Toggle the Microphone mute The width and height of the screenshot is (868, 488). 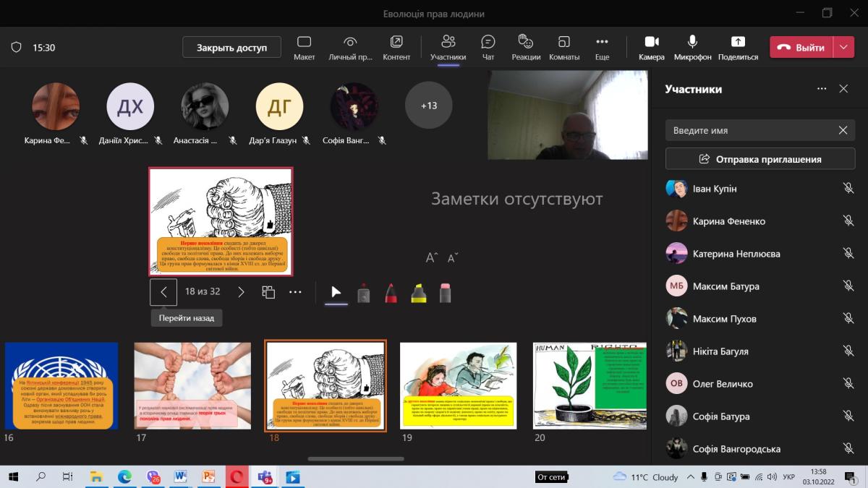692,48
